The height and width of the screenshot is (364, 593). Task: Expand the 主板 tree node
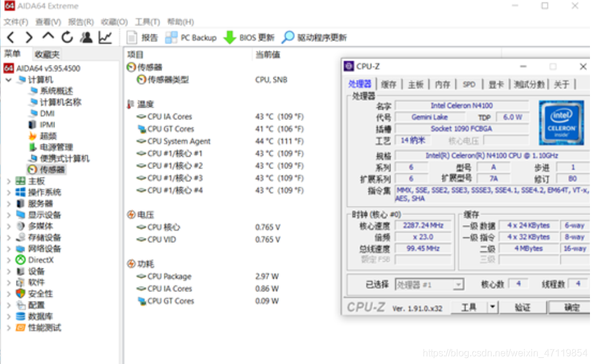coord(8,181)
